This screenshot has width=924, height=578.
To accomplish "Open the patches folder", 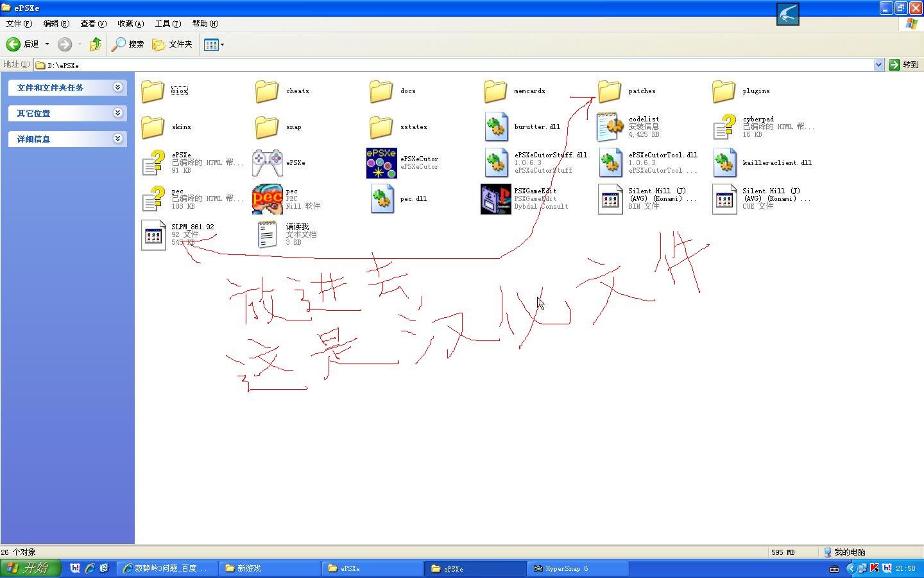I will [x=610, y=91].
